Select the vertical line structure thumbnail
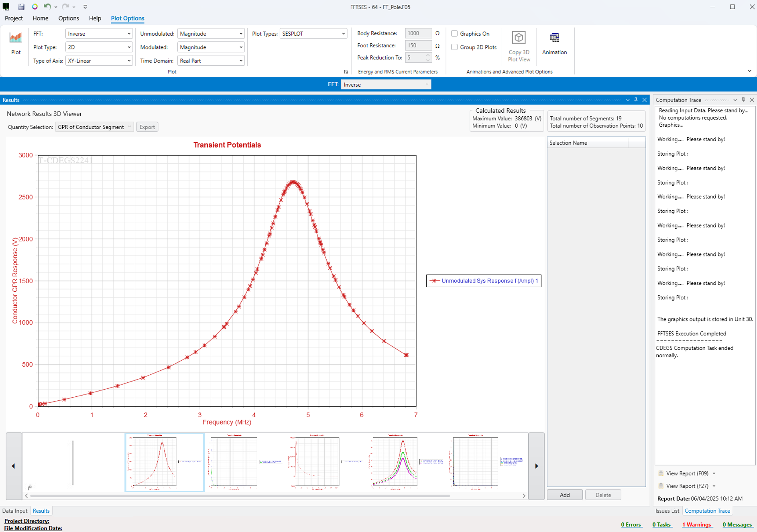 (73, 462)
